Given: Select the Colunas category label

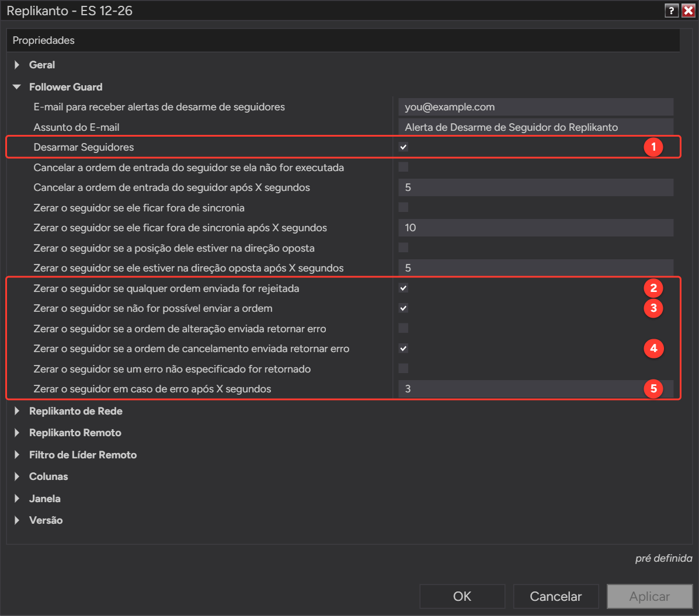Looking at the screenshot, I should pyautogui.click(x=48, y=476).
